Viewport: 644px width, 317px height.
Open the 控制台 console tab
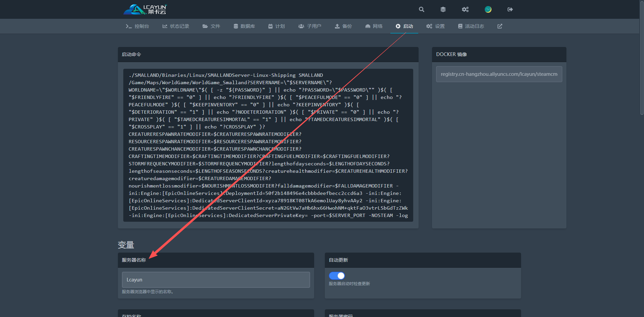coord(137,26)
